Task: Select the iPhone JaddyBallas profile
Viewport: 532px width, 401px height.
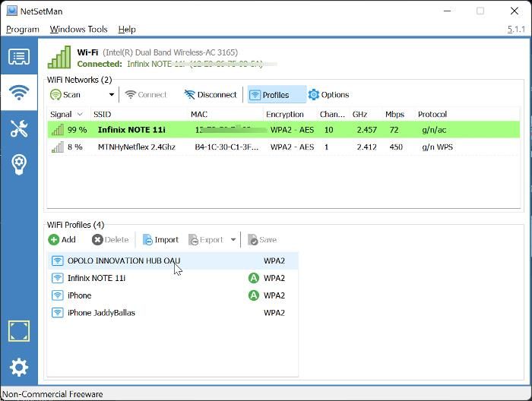Action: tap(173, 313)
